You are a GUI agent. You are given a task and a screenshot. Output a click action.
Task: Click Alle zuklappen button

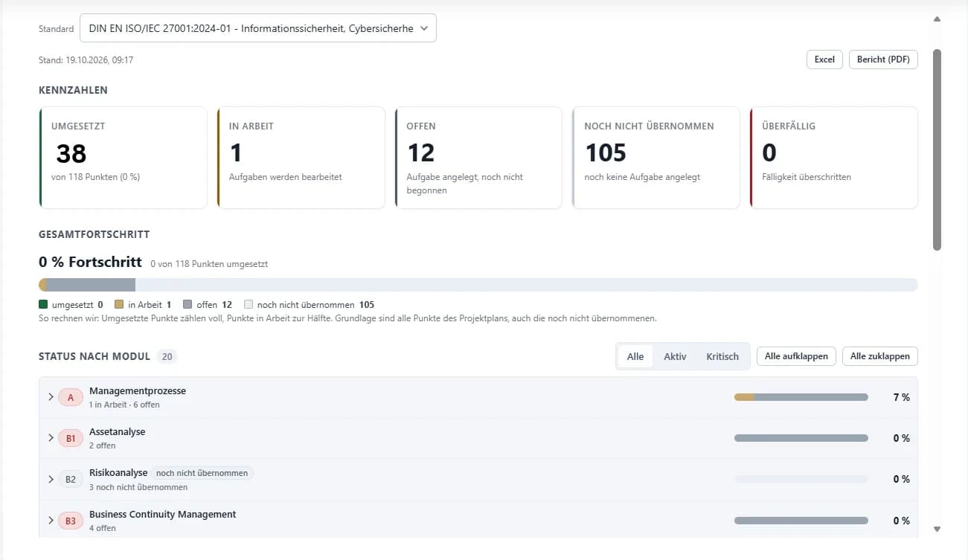(x=880, y=356)
